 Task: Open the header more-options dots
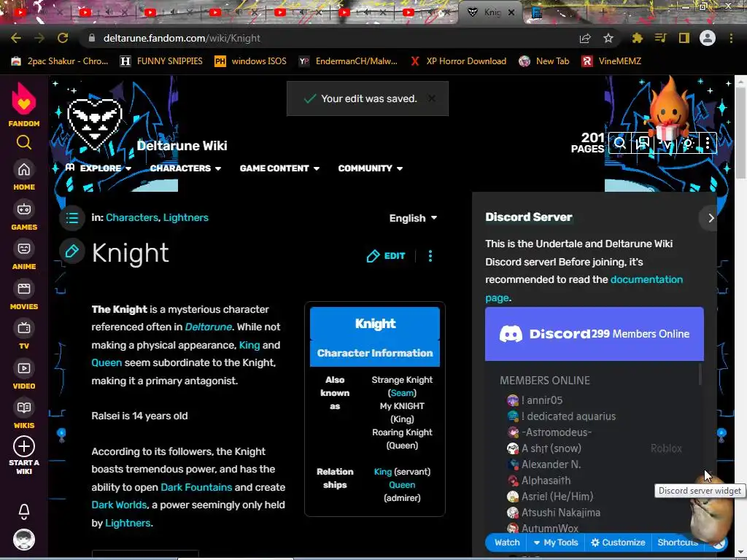click(708, 143)
